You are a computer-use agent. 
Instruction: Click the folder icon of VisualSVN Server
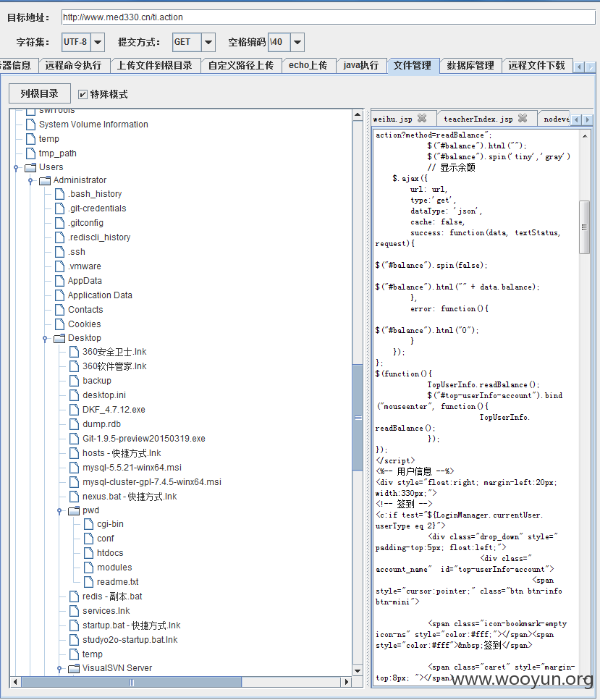[x=74, y=669]
